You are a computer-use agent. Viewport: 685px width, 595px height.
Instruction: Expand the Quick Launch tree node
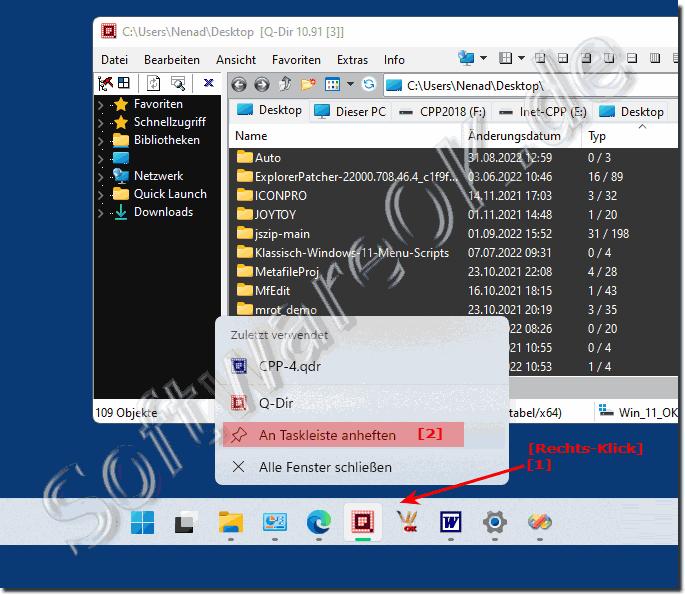pyautogui.click(x=100, y=194)
